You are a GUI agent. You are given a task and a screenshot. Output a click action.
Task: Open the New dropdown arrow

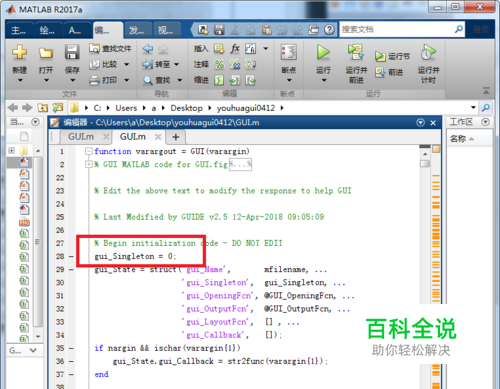click(20, 80)
